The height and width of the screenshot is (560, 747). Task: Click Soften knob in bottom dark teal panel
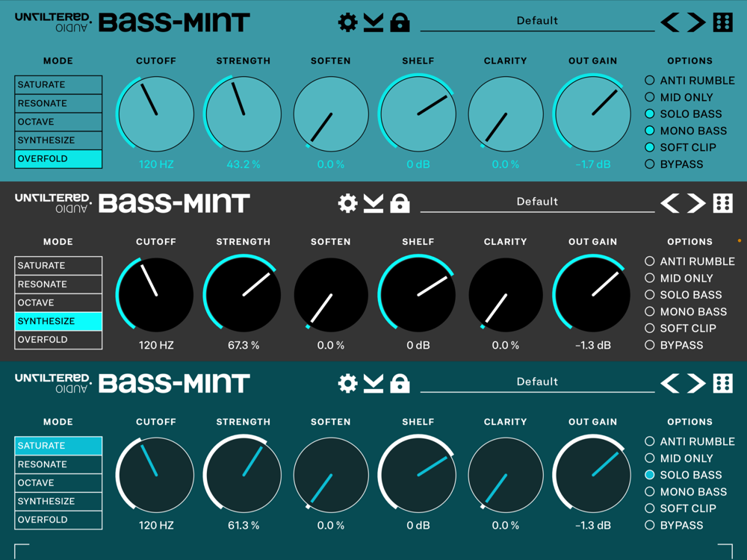(331, 475)
